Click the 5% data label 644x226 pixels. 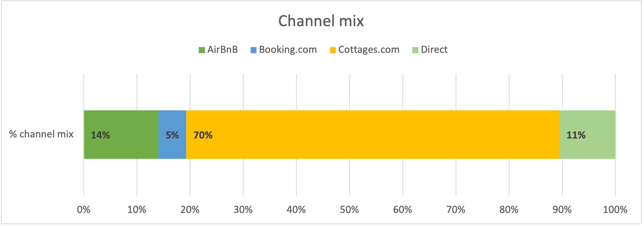click(172, 135)
